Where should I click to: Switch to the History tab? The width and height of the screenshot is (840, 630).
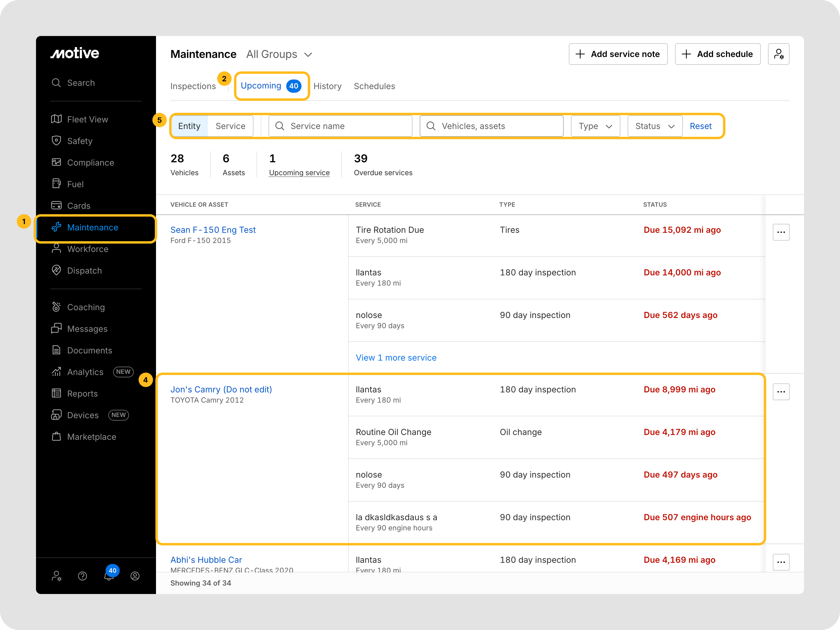[x=327, y=86]
